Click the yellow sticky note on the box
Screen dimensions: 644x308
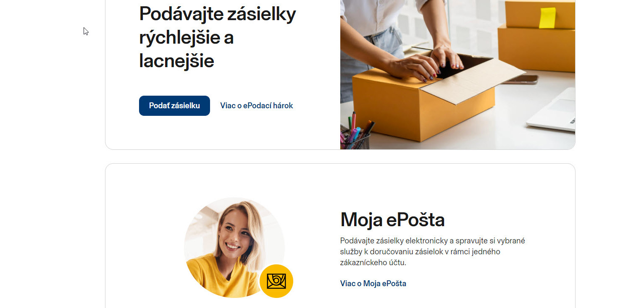pyautogui.click(x=547, y=18)
